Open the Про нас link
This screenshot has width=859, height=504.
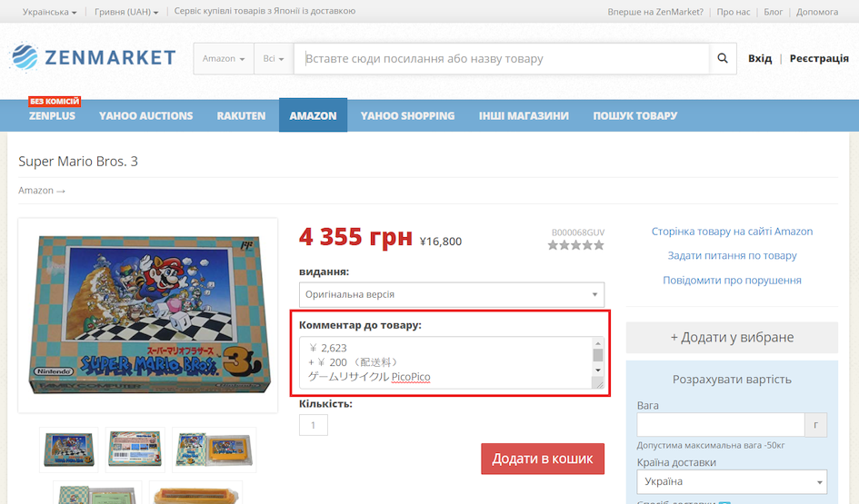[x=733, y=12]
